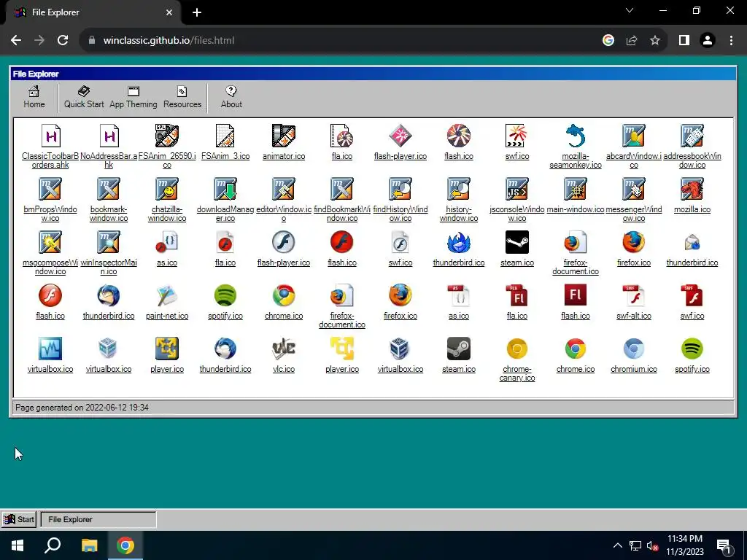
Task: Click the Google icon in the address bar
Action: [608, 41]
